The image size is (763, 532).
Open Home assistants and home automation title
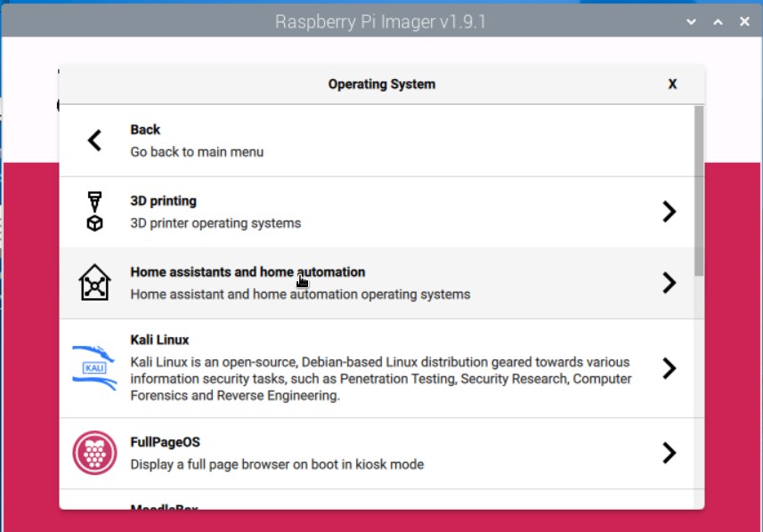click(x=248, y=272)
